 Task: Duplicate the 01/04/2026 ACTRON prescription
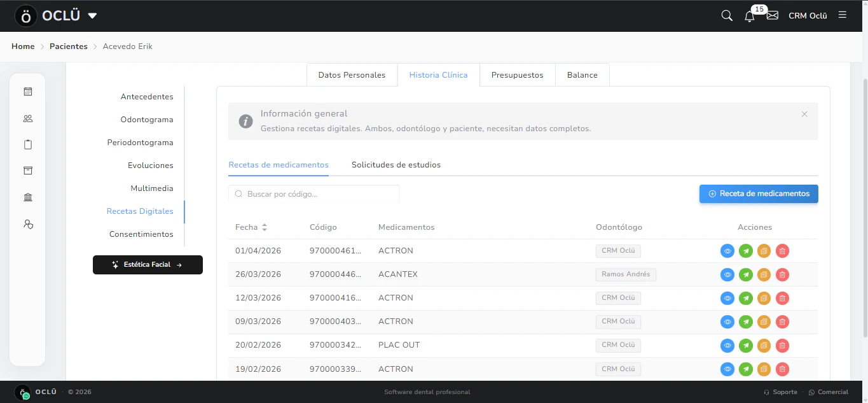(764, 251)
